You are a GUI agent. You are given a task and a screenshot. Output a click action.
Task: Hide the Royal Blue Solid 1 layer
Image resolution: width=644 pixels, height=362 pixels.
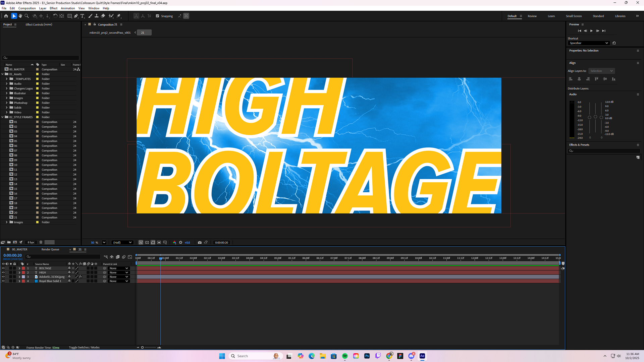[3, 281]
